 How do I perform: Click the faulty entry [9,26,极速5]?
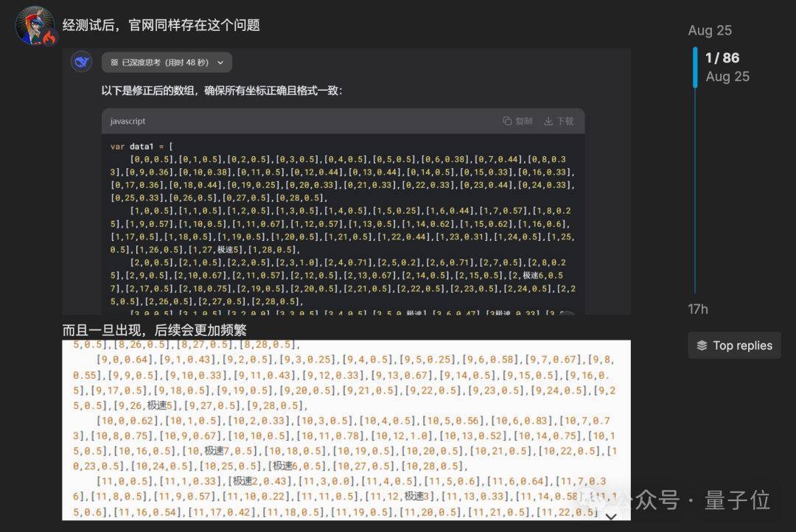pyautogui.click(x=145, y=405)
